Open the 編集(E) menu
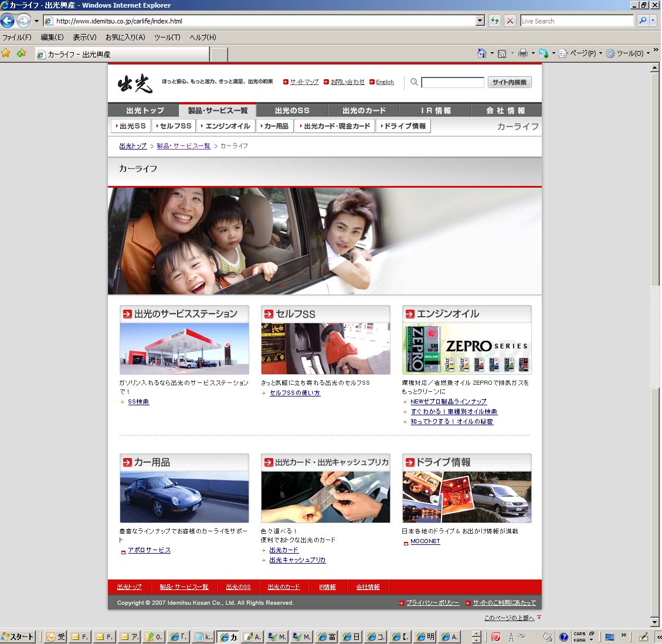The image size is (662, 644). tap(52, 37)
